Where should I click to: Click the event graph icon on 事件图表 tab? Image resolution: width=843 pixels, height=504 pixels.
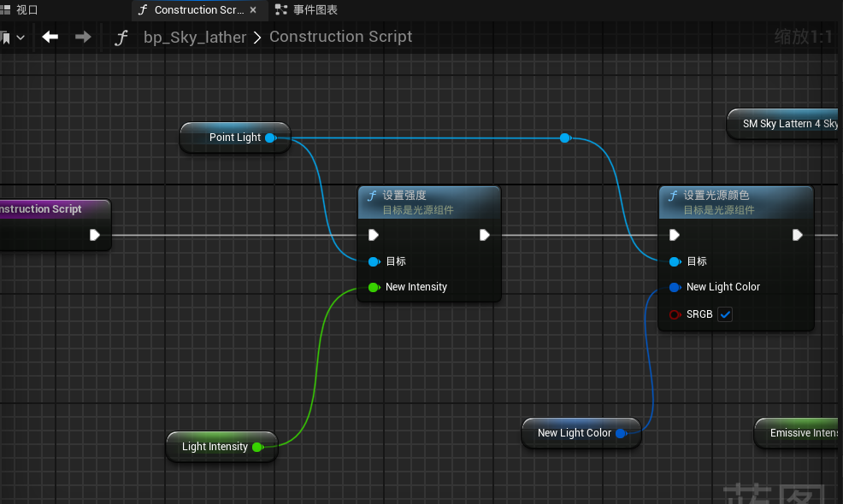[x=281, y=9]
